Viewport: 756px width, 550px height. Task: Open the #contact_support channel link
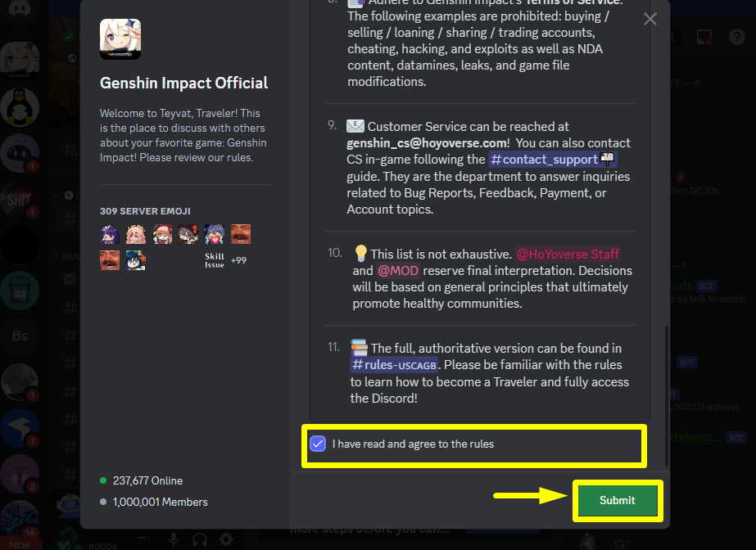(553, 160)
